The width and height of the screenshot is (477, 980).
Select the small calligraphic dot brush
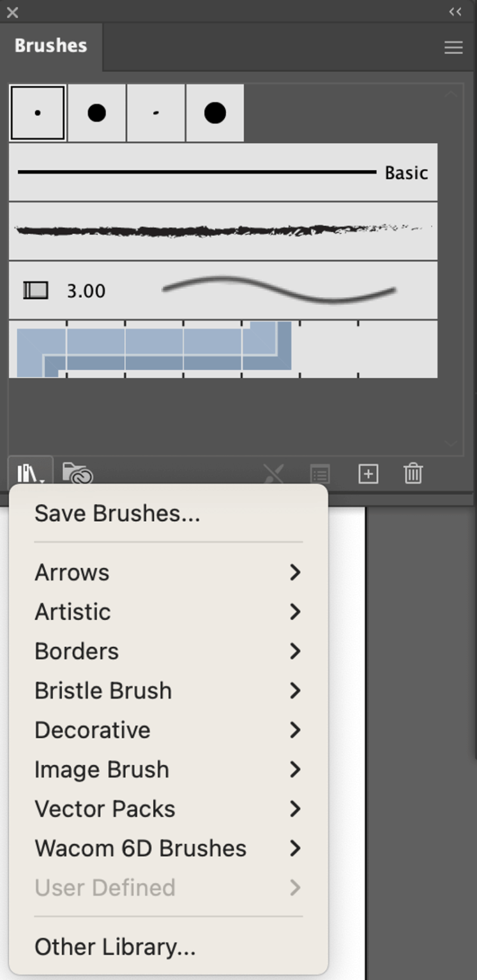36,113
